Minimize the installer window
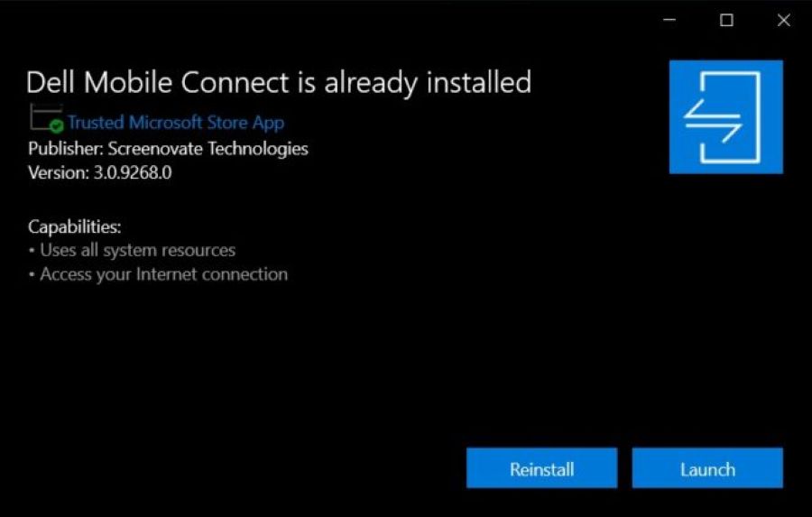The image size is (812, 517). 669,20
